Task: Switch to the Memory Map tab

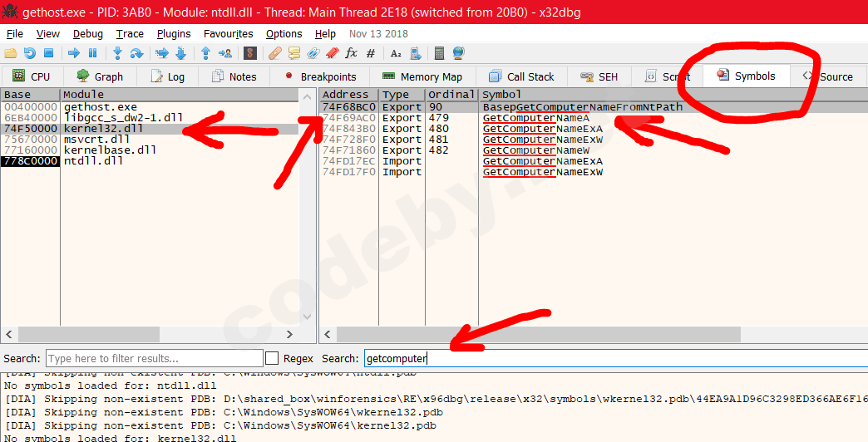Action: 422,76
